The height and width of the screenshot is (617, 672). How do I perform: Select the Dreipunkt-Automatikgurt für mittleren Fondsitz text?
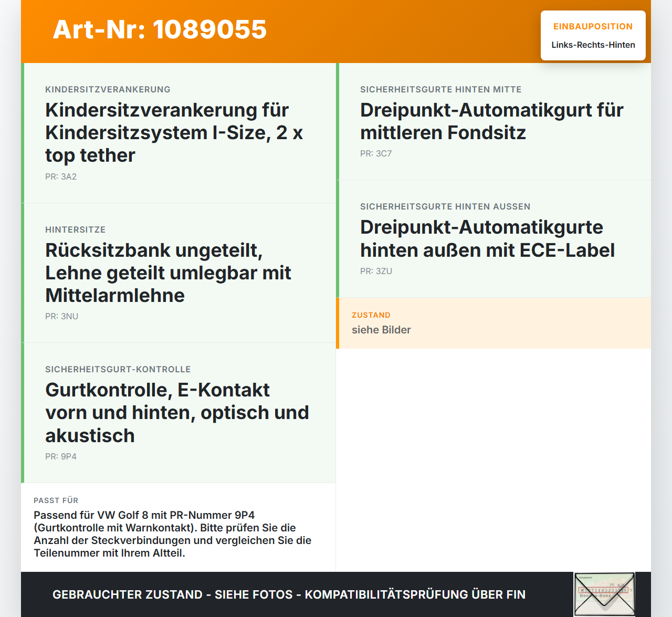click(492, 121)
